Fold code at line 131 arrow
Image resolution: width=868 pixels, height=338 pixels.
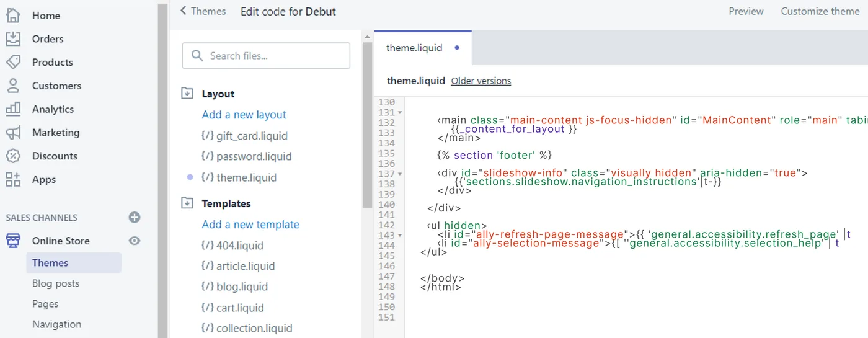(400, 113)
